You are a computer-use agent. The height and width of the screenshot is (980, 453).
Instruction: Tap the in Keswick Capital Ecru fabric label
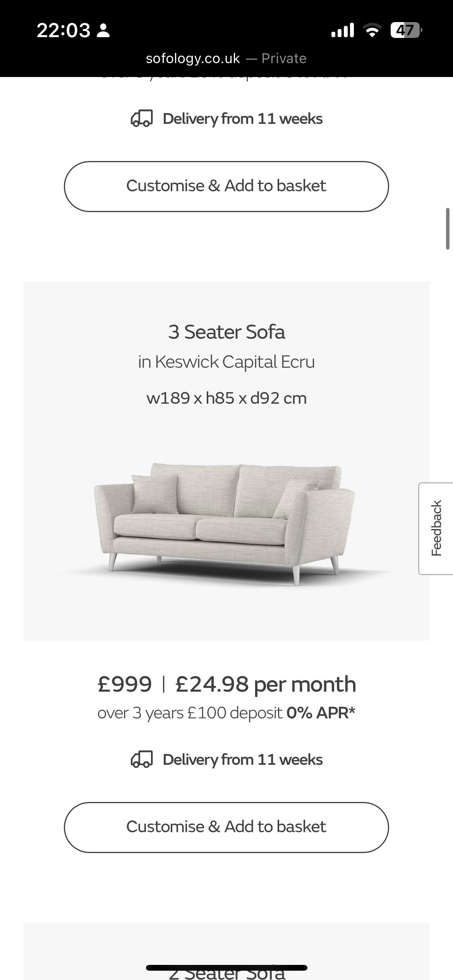(x=226, y=362)
